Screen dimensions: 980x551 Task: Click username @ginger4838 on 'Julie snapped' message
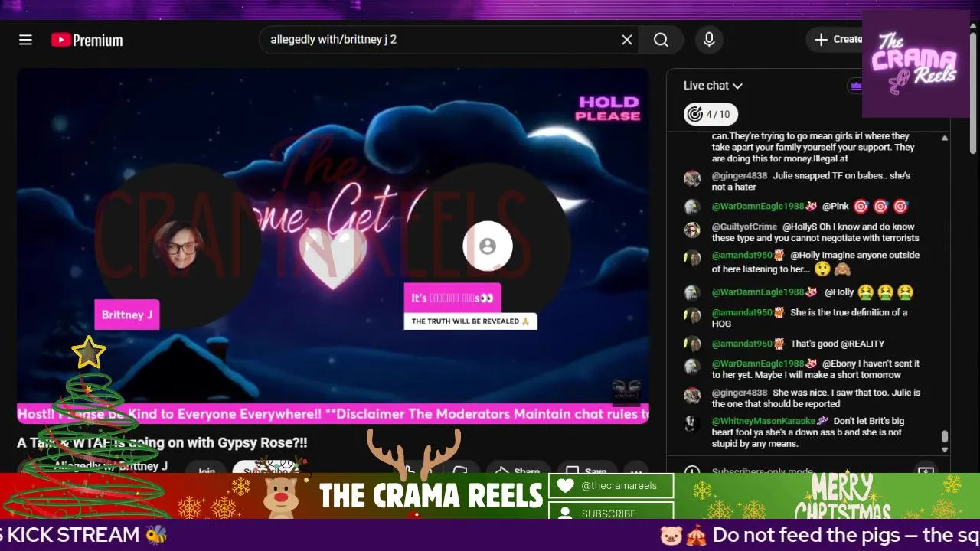point(740,175)
